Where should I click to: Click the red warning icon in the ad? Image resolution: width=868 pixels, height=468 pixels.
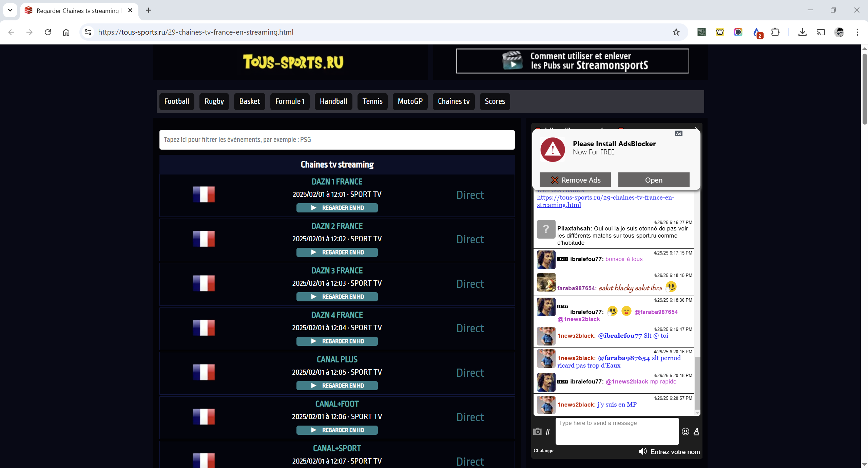click(553, 150)
